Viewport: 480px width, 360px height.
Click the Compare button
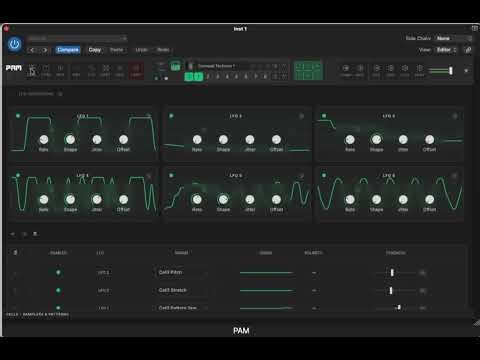pos(68,50)
